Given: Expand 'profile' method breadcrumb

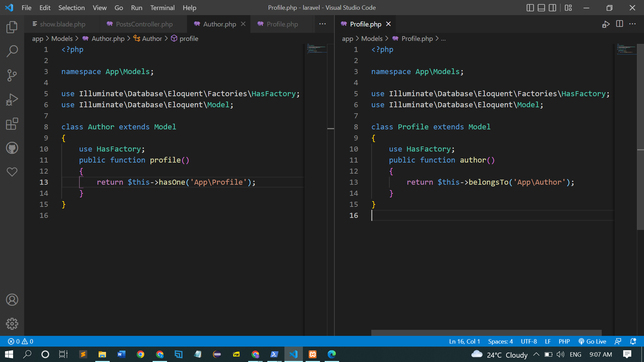Looking at the screenshot, I should pyautogui.click(x=185, y=39).
